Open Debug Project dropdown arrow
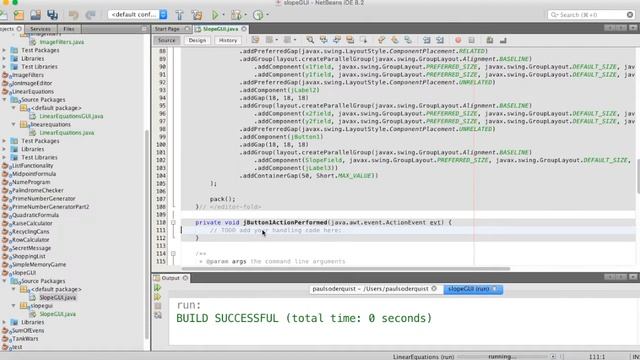 tap(245, 15)
